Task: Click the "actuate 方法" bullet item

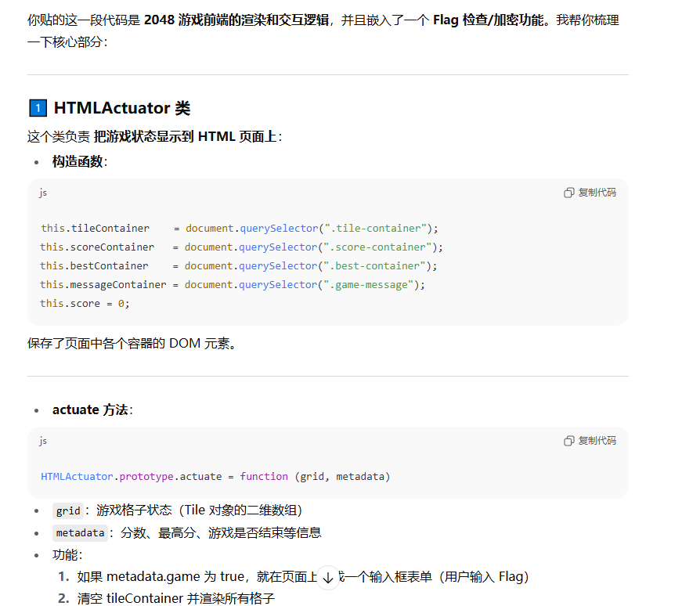Action: click(x=90, y=409)
